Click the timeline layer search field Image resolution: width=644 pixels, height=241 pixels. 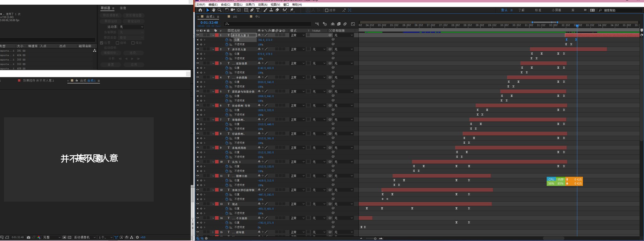coord(268,24)
